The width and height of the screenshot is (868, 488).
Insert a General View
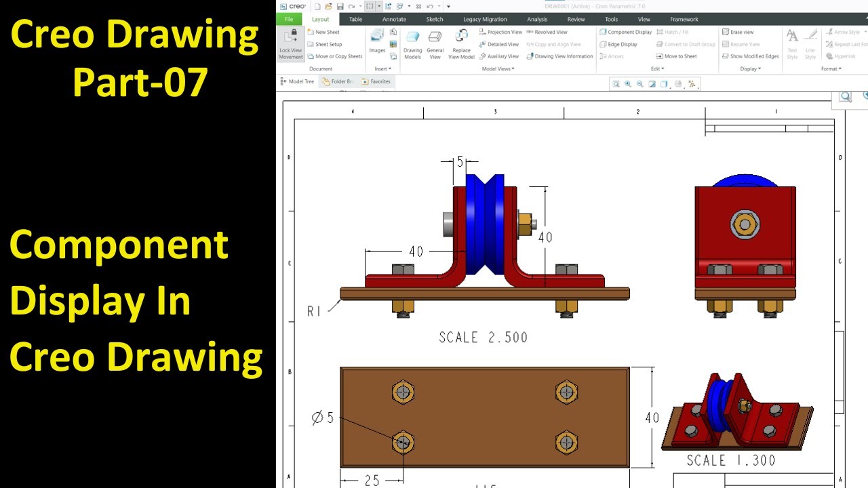tap(435, 44)
